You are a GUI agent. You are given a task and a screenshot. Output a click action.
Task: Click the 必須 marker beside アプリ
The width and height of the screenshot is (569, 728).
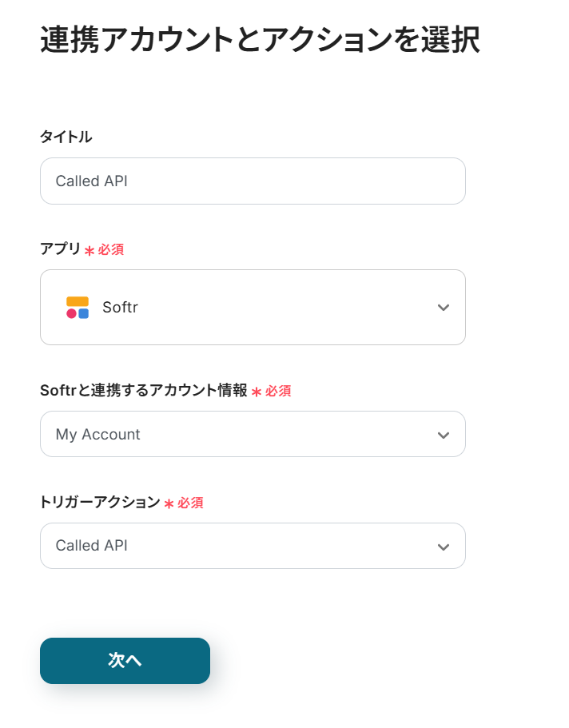pos(111,249)
